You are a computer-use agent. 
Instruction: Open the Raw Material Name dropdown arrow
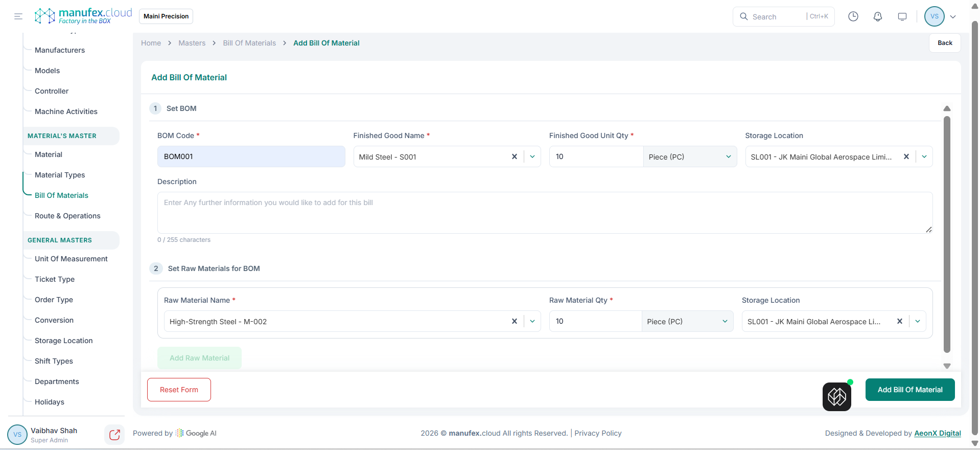click(x=532, y=321)
